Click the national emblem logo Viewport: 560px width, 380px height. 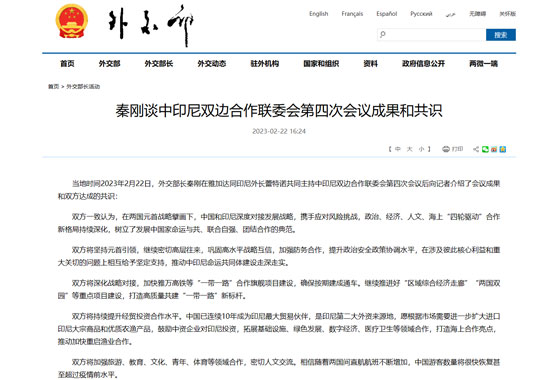[72, 21]
